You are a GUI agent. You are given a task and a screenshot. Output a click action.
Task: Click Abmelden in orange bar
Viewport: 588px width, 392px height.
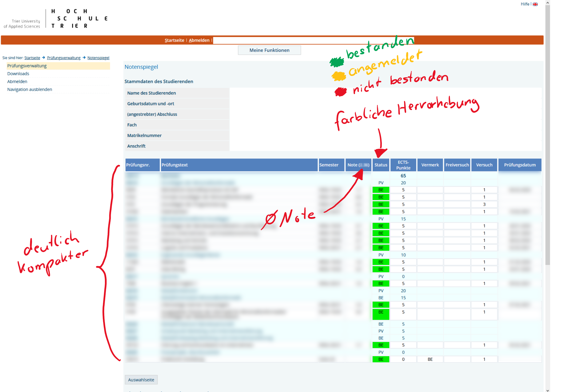199,40
